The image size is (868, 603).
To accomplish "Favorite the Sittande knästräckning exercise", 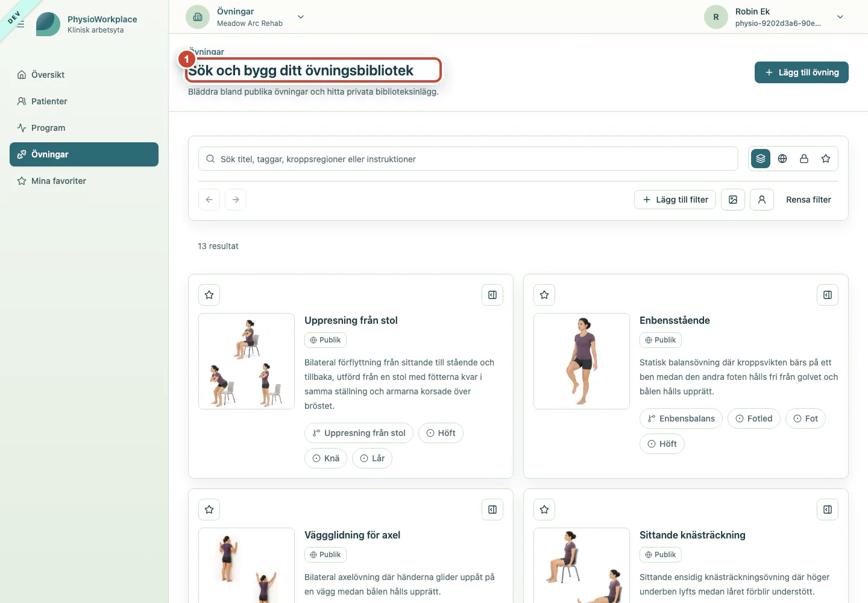I will click(544, 510).
